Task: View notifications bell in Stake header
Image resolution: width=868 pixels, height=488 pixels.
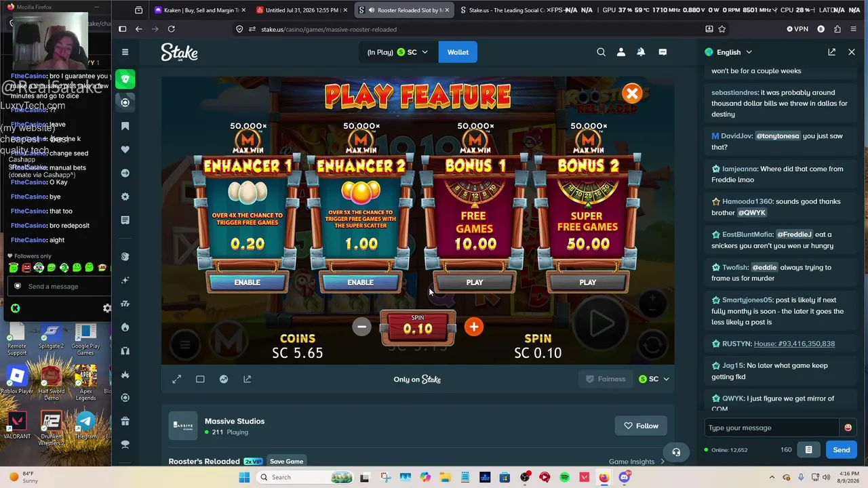Action: click(641, 52)
